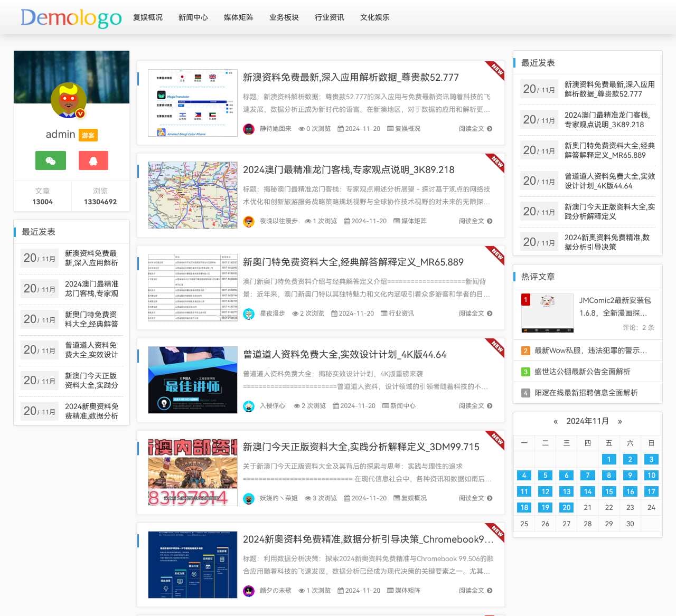Click author avatar next to 静待她回来
This screenshot has height=616, width=676.
pos(249,129)
